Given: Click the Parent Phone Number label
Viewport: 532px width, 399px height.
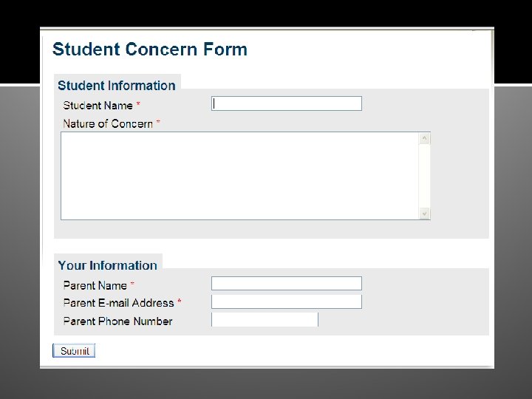Looking at the screenshot, I should tap(117, 321).
